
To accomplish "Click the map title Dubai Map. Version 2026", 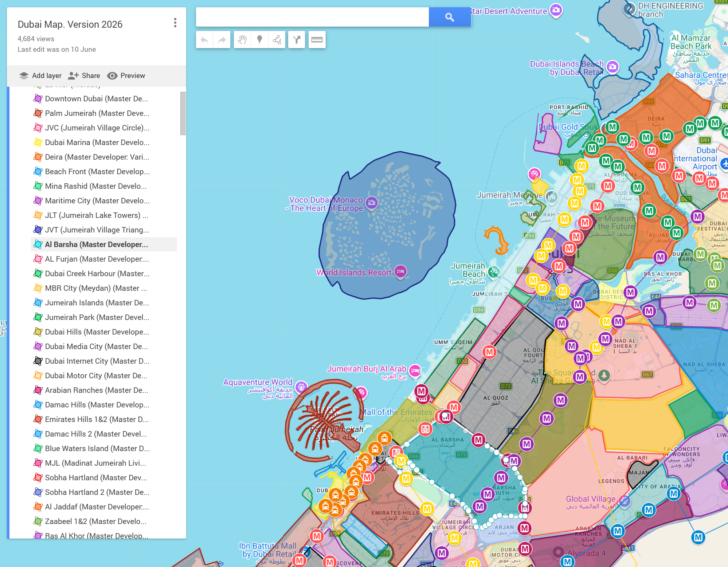I will 70,24.
